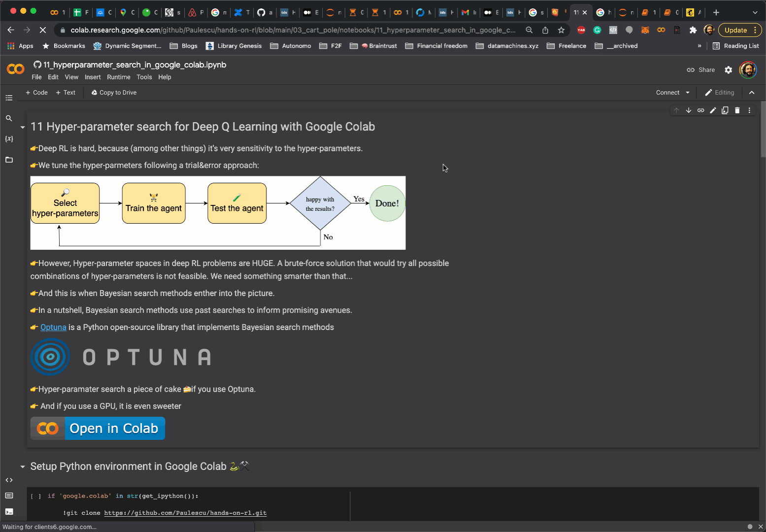Open the Files folder panel
The image size is (766, 532).
(x=9, y=160)
